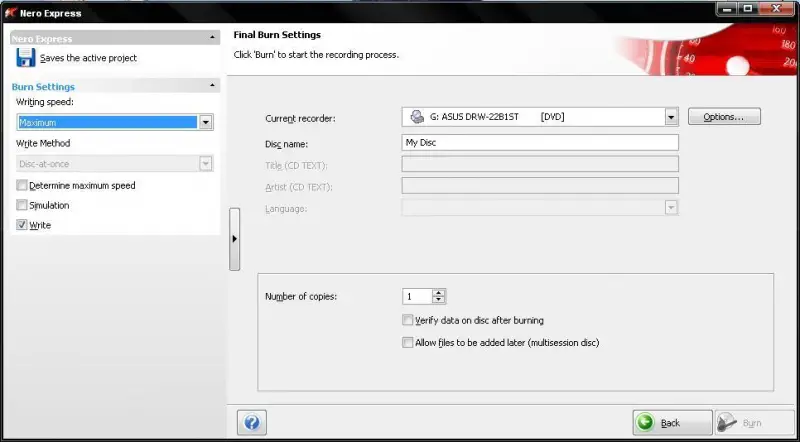Uncheck the Write checkbox
Viewport: 800px width, 442px height.
tap(21, 225)
